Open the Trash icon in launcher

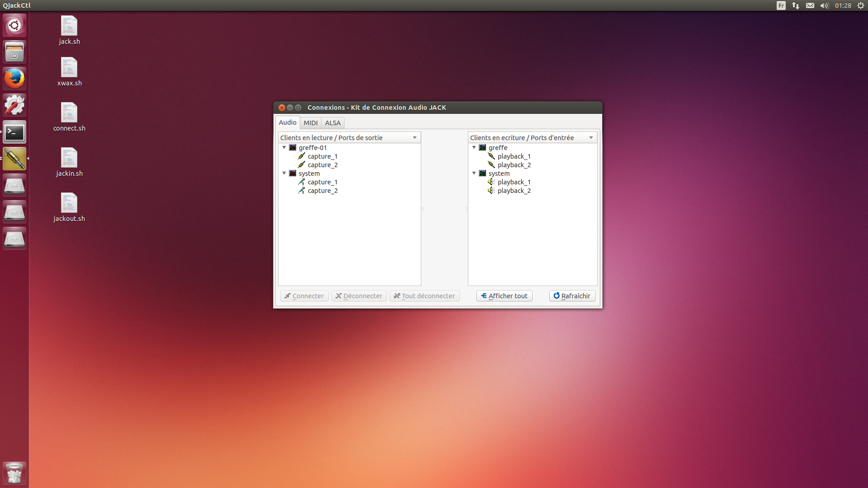click(x=14, y=473)
